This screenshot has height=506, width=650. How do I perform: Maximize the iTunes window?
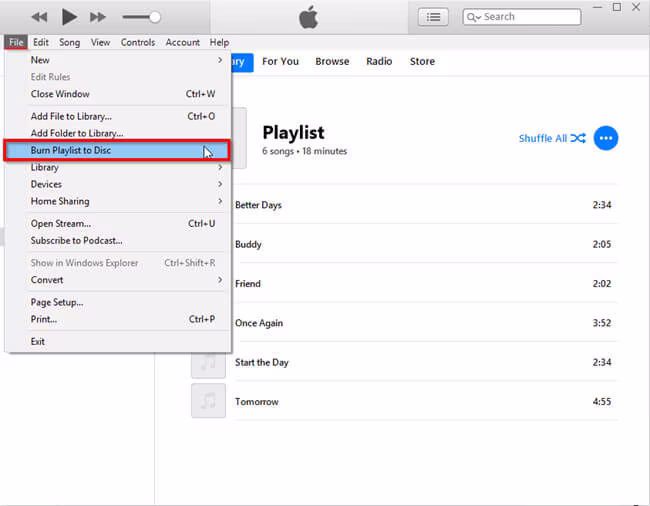click(617, 7)
